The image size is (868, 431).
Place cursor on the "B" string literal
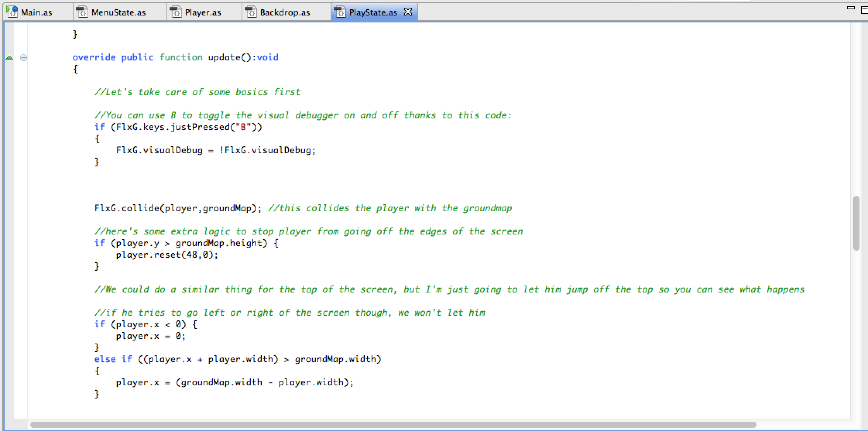click(x=244, y=127)
